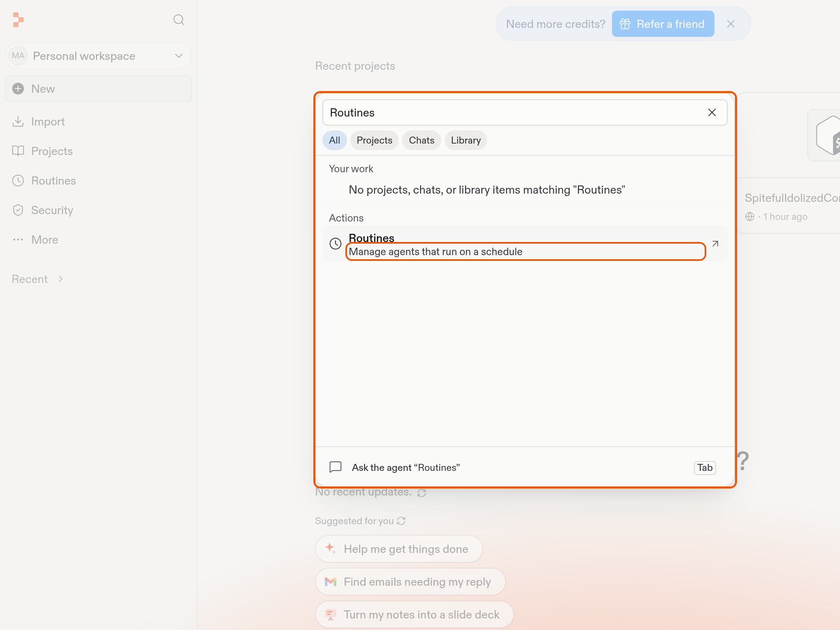Screen dimensions: 840x630
Task: Select the Chats filter tab
Action: click(x=421, y=140)
